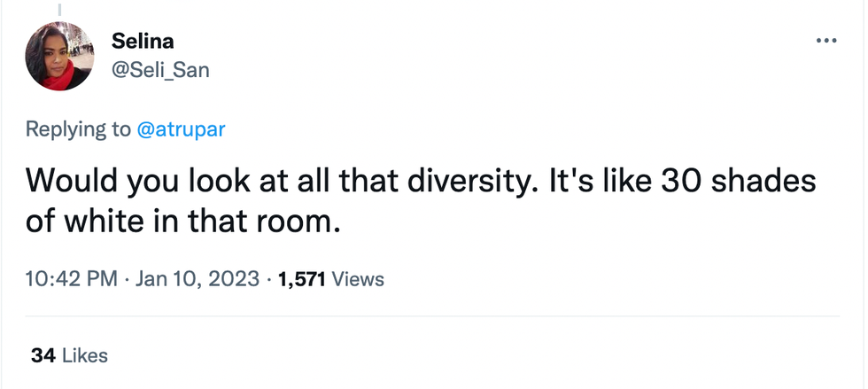Image resolution: width=868 pixels, height=389 pixels.
Task: Click the "Replying to" label
Action: click(x=78, y=129)
